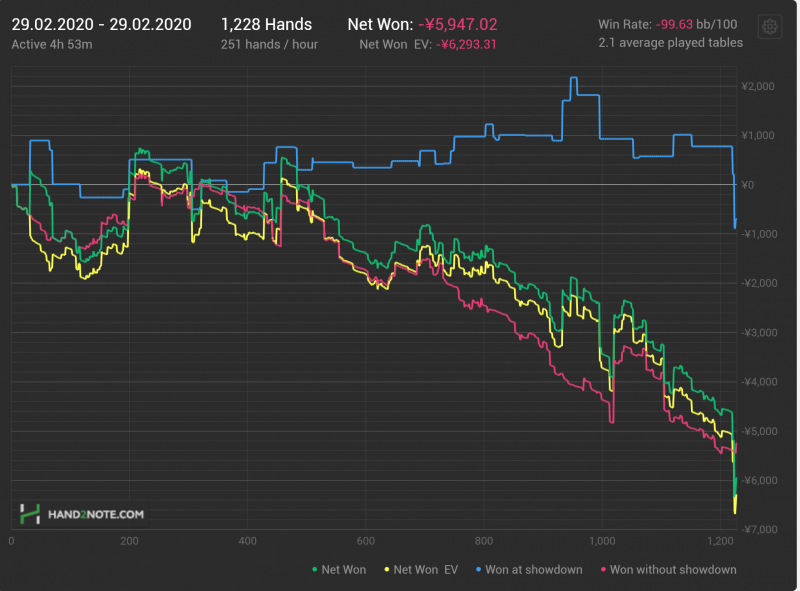Click the ¥2,000 y-axis label
Screen dimensions: 800x591
(x=758, y=87)
